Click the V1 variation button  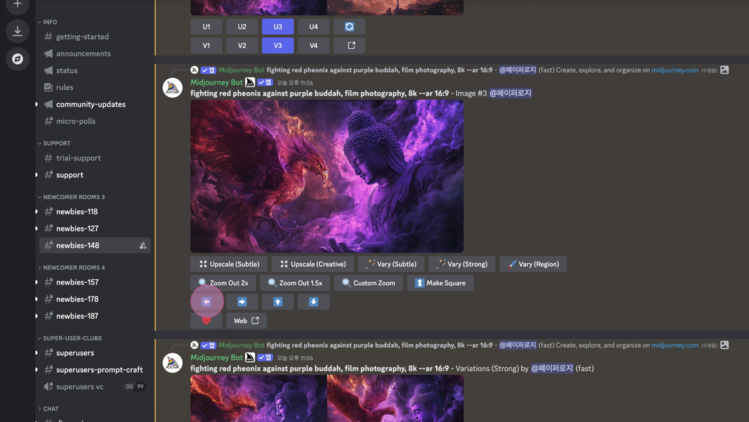coord(206,45)
